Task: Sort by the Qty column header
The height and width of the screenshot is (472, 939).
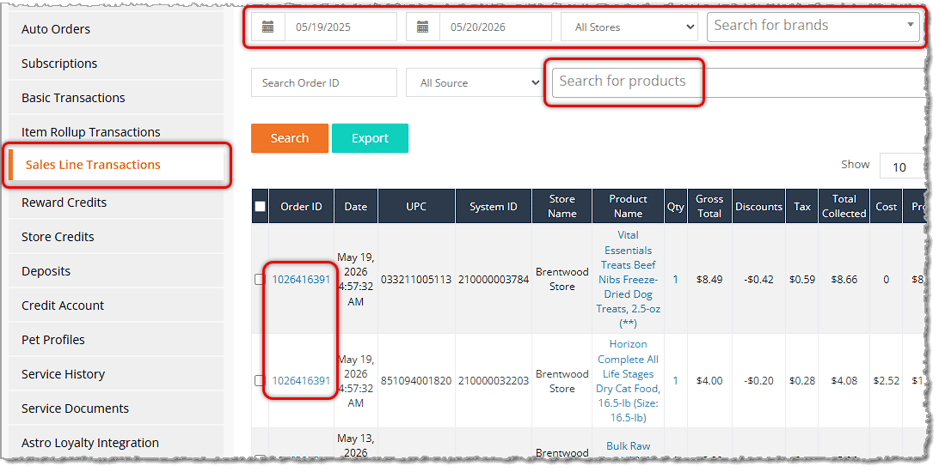Action: click(676, 207)
